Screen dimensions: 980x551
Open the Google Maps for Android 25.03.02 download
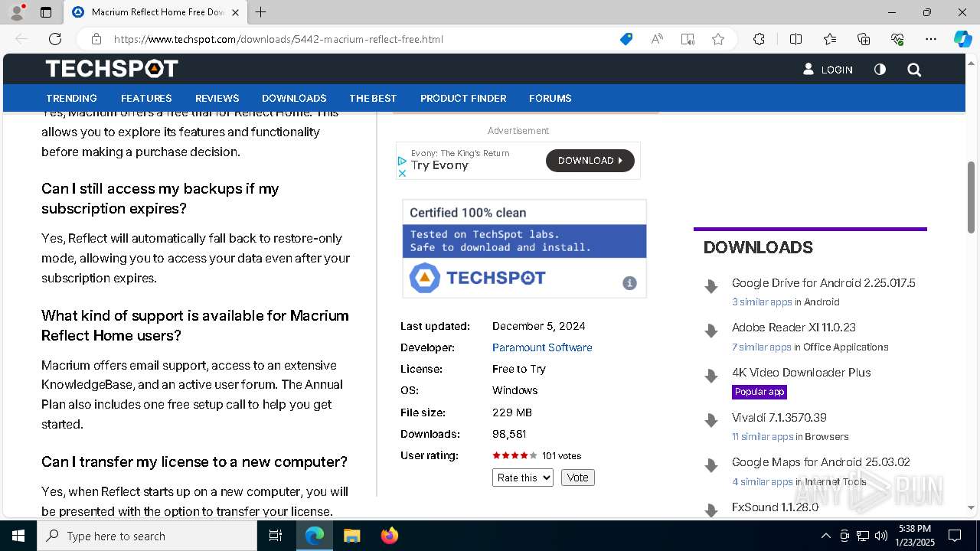click(821, 462)
